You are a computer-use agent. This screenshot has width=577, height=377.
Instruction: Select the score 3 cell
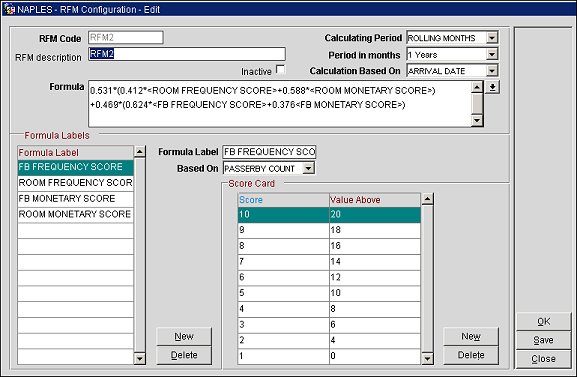coord(283,325)
